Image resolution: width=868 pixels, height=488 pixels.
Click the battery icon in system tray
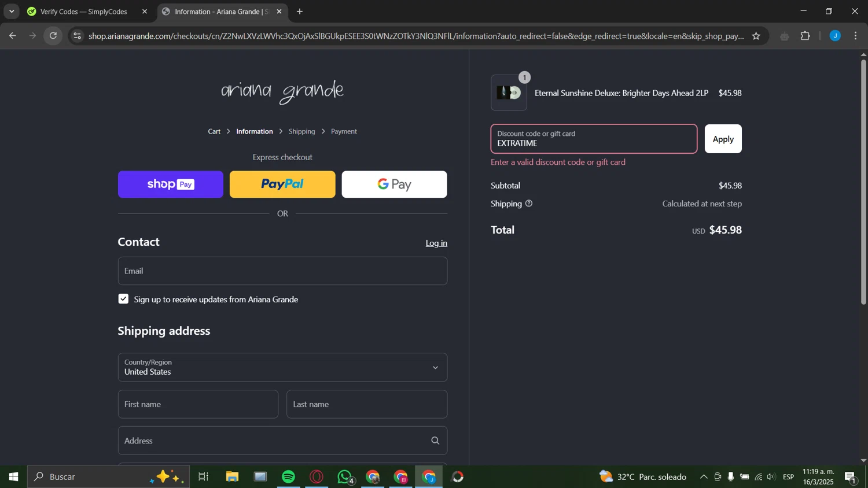(745, 477)
